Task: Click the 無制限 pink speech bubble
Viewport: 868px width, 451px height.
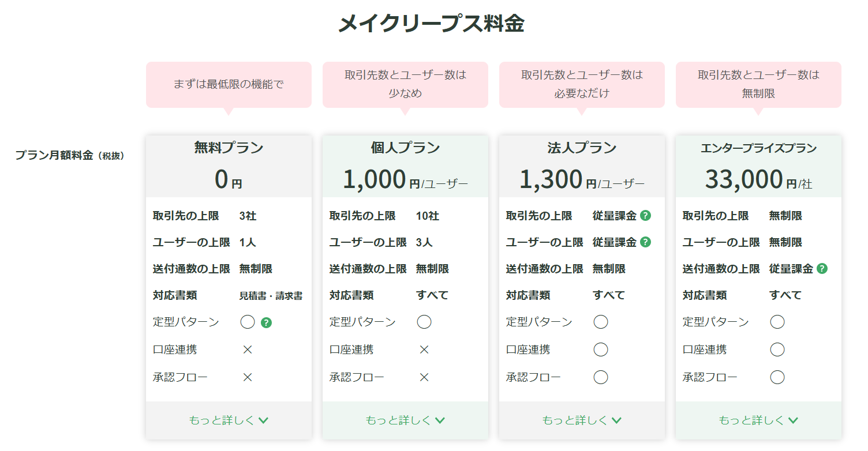Action: click(758, 84)
